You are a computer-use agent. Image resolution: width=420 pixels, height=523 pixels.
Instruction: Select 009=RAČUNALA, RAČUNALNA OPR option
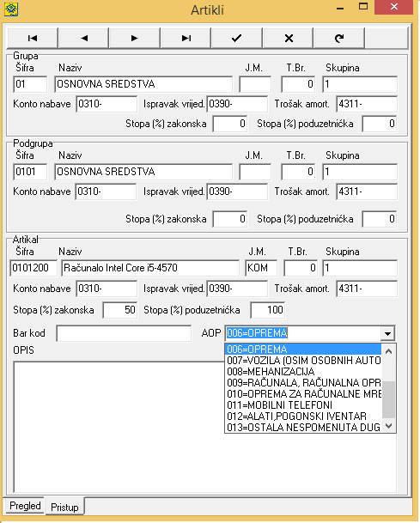[x=303, y=382]
